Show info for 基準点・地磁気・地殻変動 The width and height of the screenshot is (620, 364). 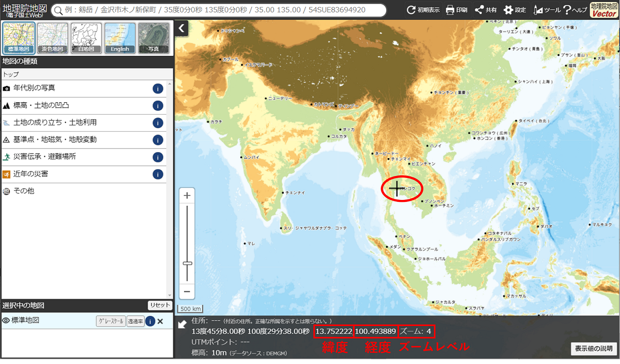(158, 140)
